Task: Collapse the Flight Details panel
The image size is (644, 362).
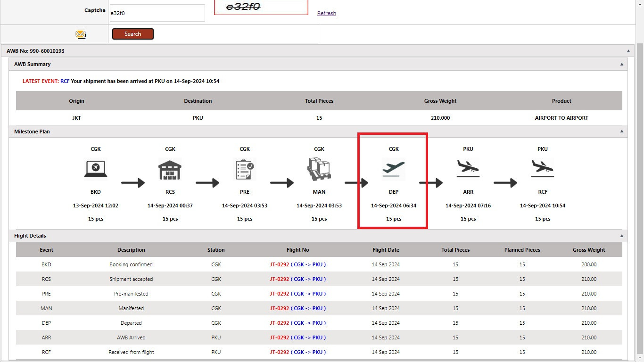Action: (x=621, y=236)
